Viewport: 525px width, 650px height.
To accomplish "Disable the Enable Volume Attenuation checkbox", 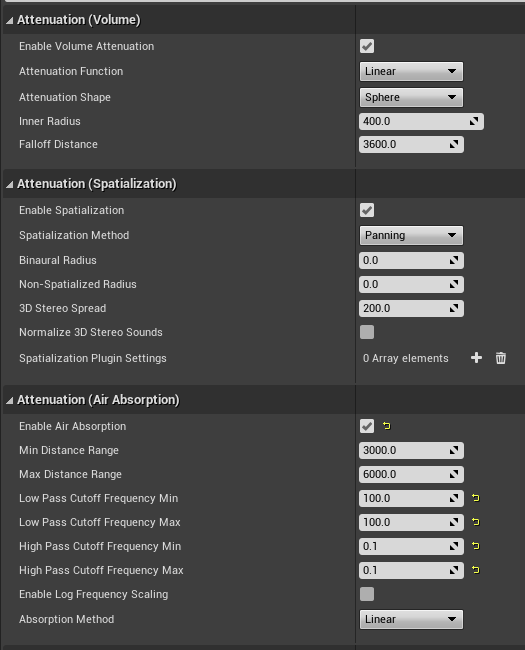I will coord(367,46).
